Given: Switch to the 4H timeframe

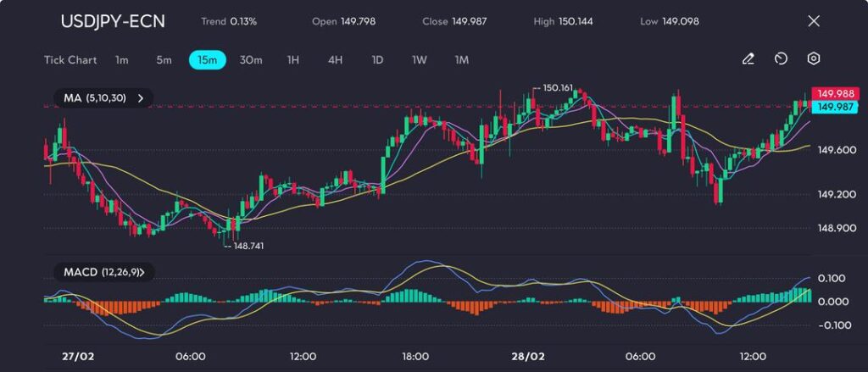Looking at the screenshot, I should 335,60.
